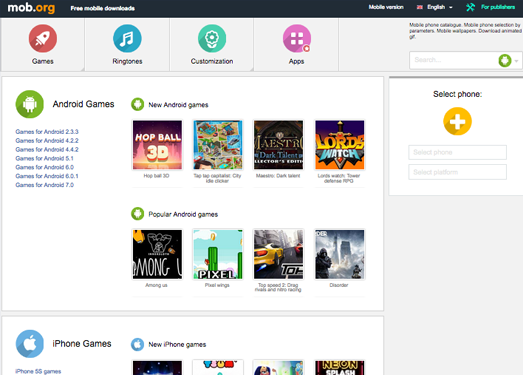Screen dimensions: 523x375
Task: Switch to the Games tab label
Action: 43,61
